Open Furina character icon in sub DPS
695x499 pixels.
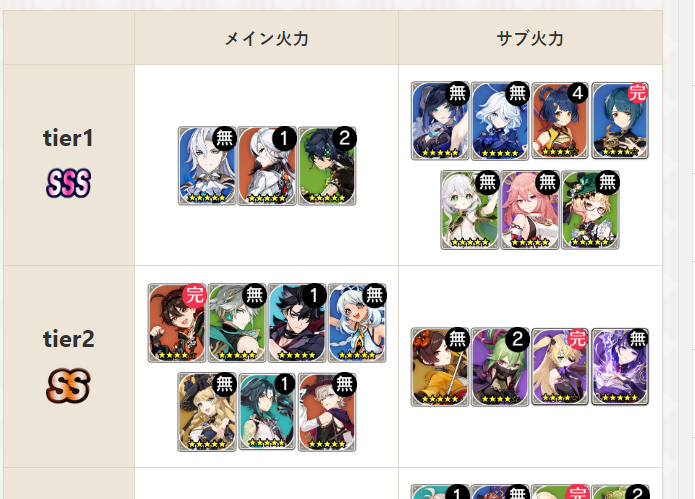(x=500, y=121)
